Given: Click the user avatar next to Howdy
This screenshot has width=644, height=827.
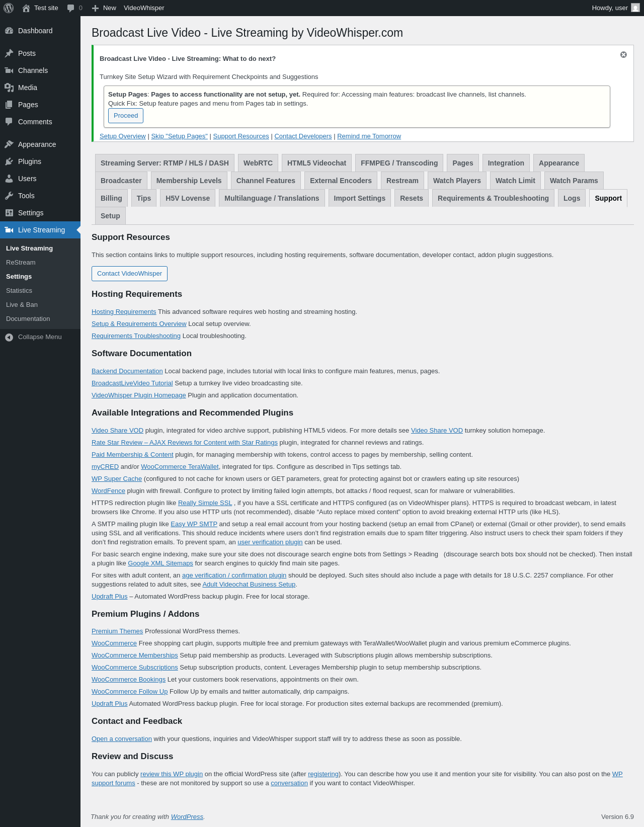Looking at the screenshot, I should pos(635,8).
